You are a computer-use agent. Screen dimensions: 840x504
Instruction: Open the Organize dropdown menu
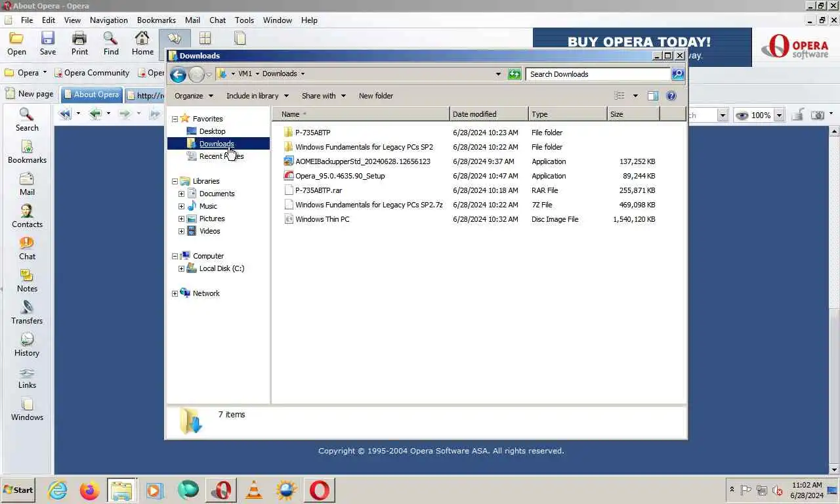(194, 96)
